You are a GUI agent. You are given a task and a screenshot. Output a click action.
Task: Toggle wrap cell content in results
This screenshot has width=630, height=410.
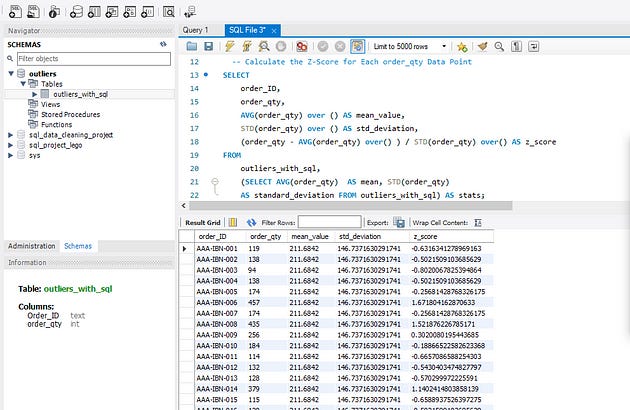(477, 222)
